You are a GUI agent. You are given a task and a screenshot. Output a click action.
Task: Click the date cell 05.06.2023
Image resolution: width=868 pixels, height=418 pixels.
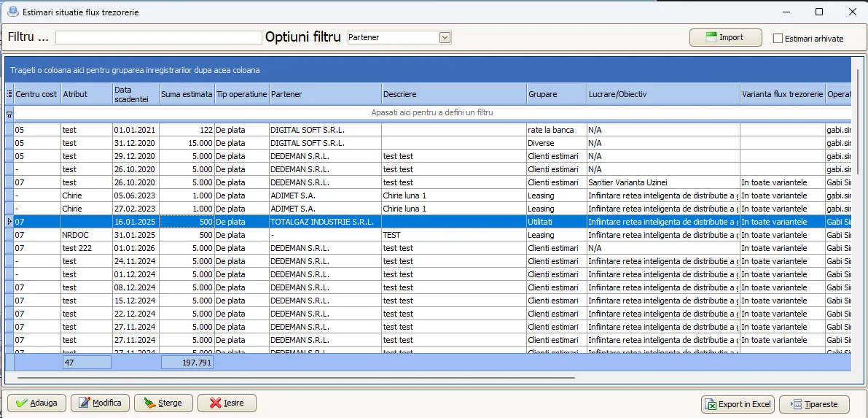pyautogui.click(x=136, y=196)
